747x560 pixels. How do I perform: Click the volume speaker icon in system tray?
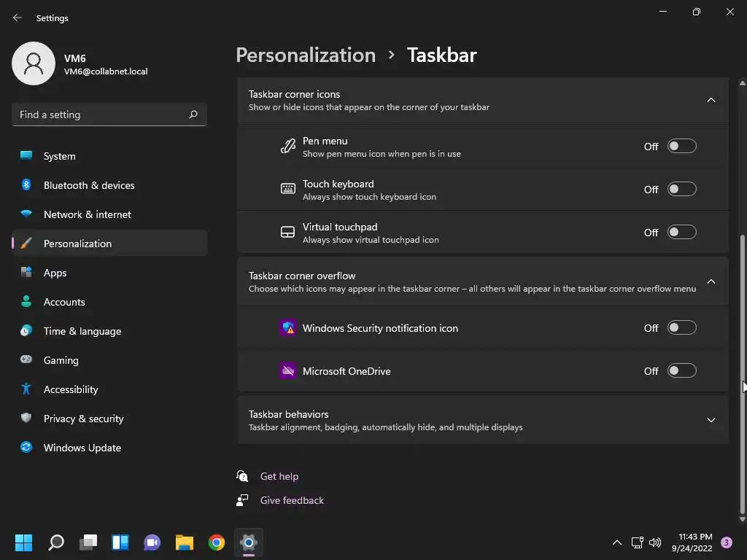click(655, 542)
